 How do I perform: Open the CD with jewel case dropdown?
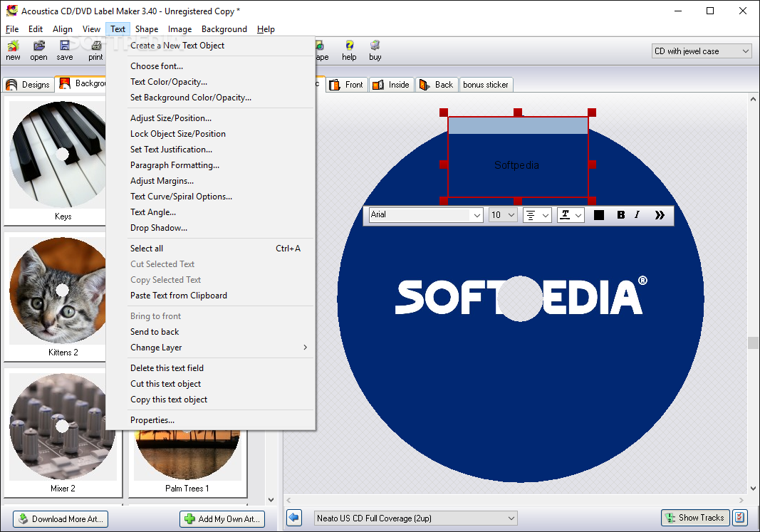(x=702, y=51)
